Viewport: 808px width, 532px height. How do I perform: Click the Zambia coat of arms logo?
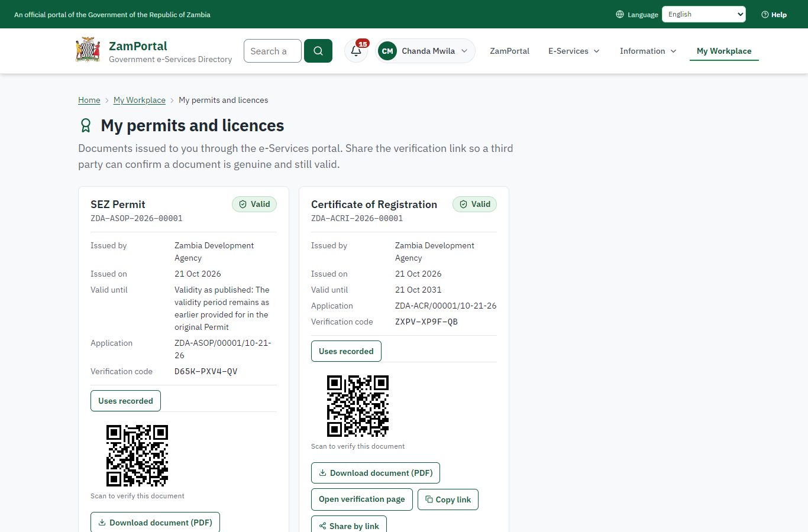(x=88, y=50)
